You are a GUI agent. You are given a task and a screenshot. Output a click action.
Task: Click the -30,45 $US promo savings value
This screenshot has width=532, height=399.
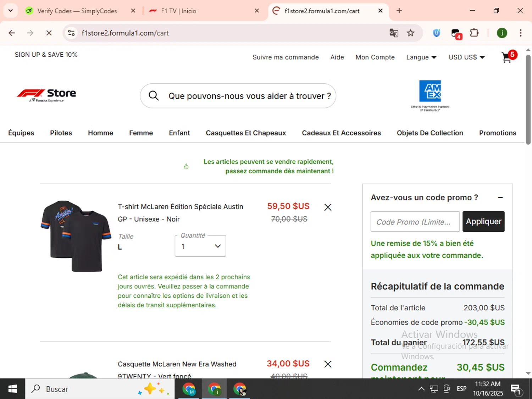click(484, 322)
